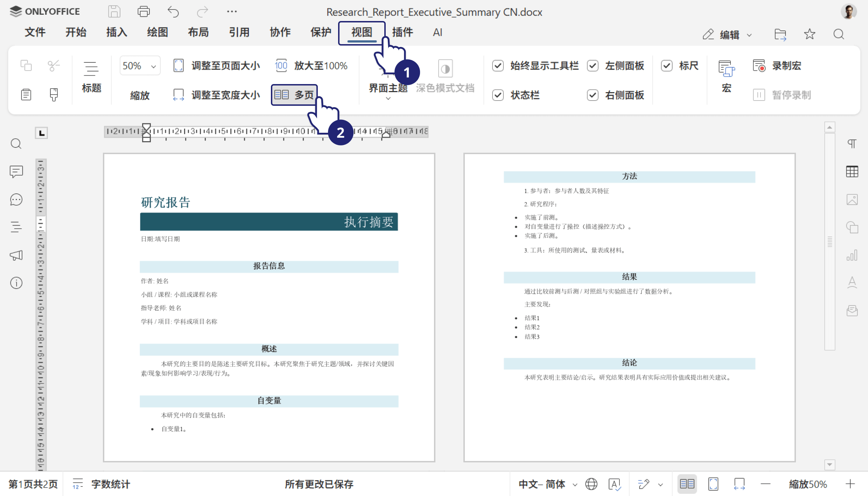Toggle the 右侧面板 checkbox off

pyautogui.click(x=592, y=95)
